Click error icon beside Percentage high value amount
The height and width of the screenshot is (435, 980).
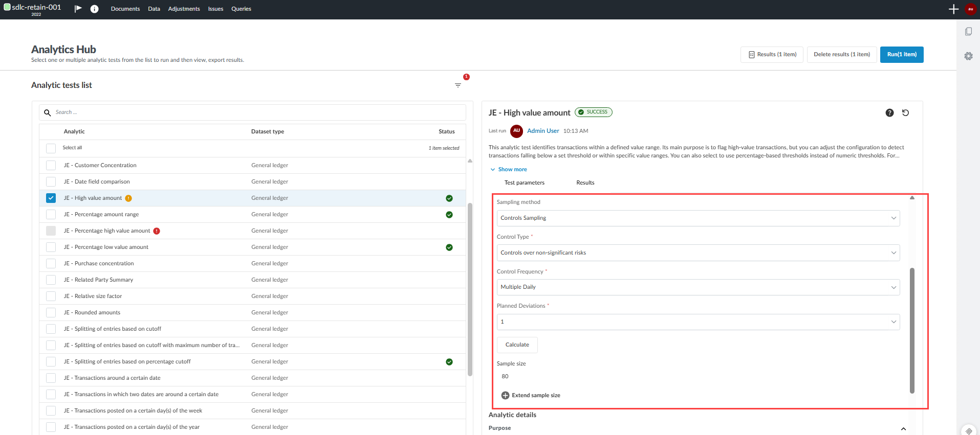click(157, 231)
